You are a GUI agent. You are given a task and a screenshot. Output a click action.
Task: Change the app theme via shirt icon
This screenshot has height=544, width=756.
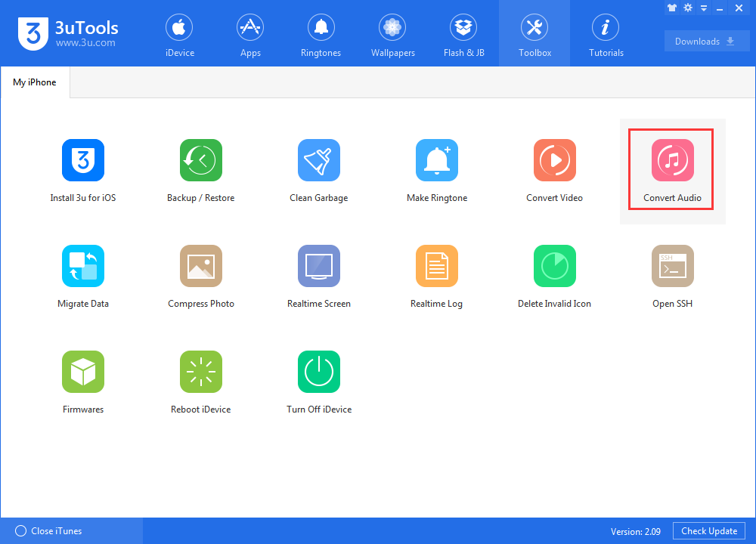(672, 8)
